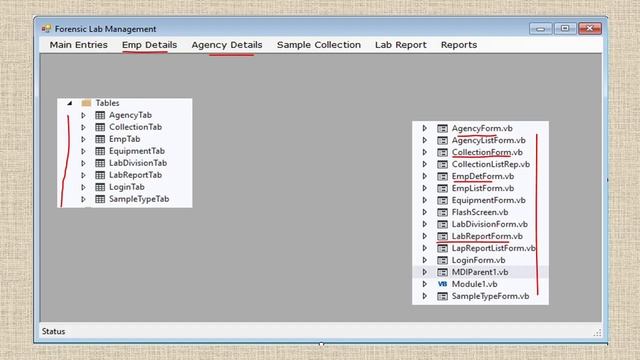Expand the AgencyForm.vb file node
This screenshot has width=640, height=360.
[x=425, y=128]
